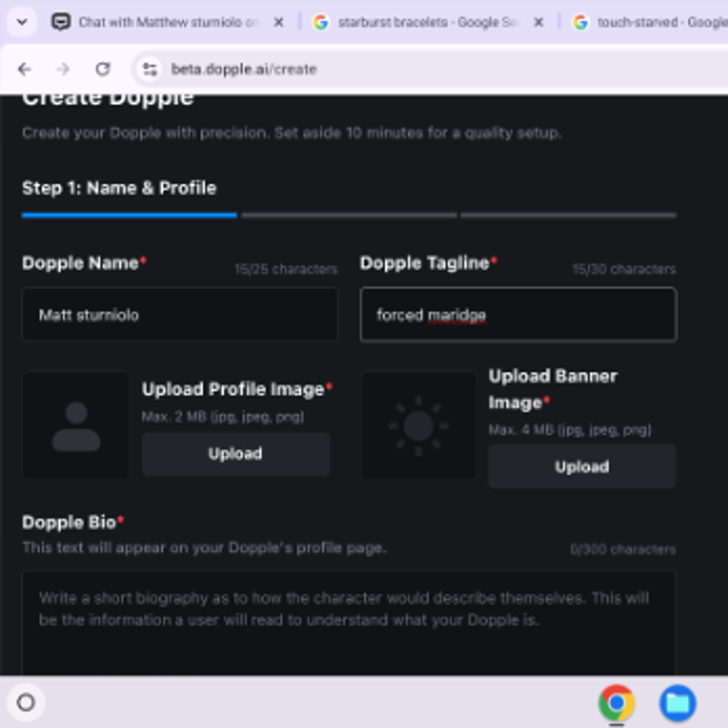Click the '0/300 characters' counter
Viewport: 728px width, 728px height.
(623, 550)
